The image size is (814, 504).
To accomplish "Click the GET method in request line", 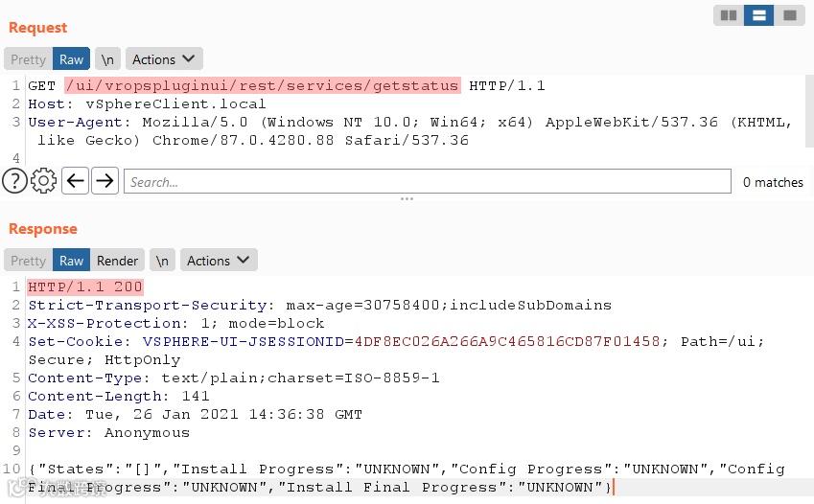I will pyautogui.click(x=41, y=85).
